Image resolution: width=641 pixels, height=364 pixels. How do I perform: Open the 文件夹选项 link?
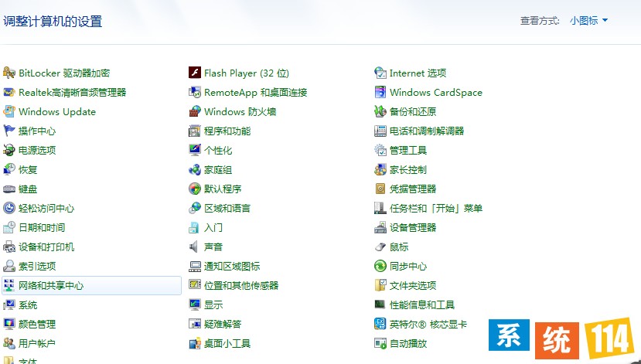(x=413, y=286)
